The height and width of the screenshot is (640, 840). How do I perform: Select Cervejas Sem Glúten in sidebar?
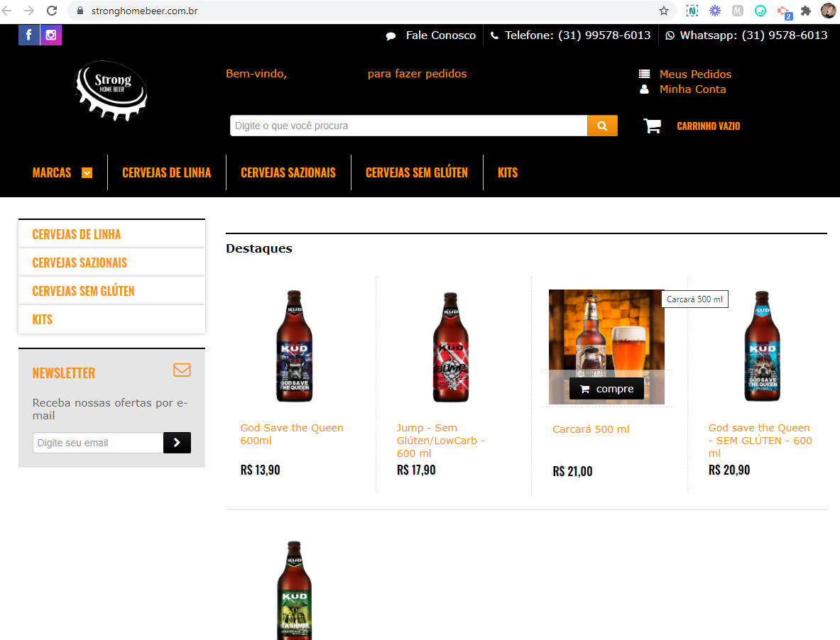[x=112, y=291]
